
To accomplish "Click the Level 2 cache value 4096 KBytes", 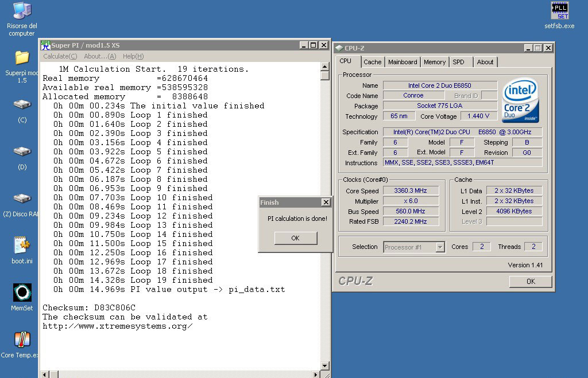I will 514,211.
